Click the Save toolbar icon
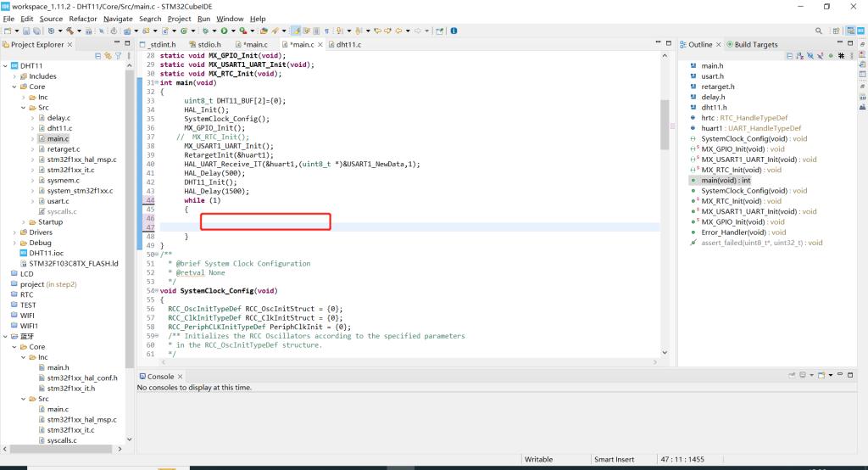868x470 pixels. click(x=26, y=31)
